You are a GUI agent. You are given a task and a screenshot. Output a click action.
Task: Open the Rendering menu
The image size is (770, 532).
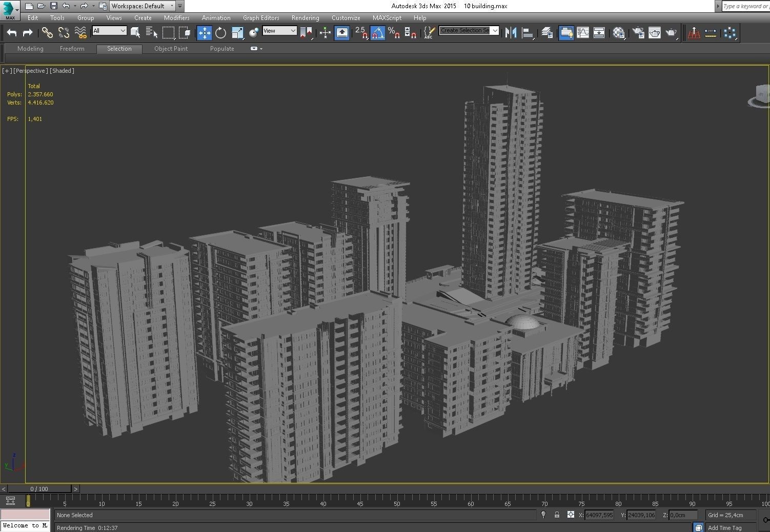tap(306, 18)
